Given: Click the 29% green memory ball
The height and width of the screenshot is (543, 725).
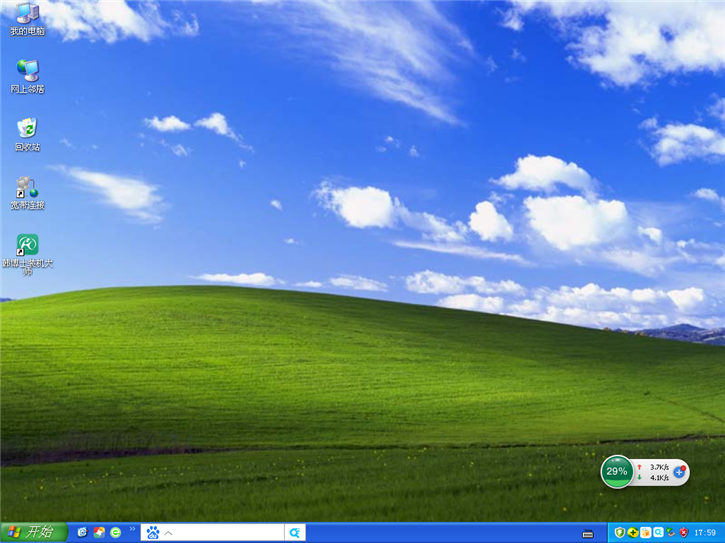Looking at the screenshot, I should (617, 471).
